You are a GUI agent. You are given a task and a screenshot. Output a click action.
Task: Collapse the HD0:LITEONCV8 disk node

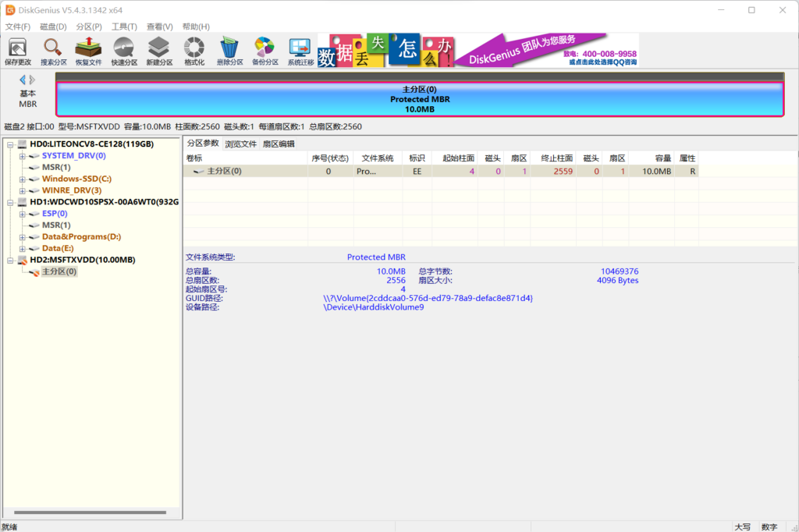pyautogui.click(x=10, y=145)
